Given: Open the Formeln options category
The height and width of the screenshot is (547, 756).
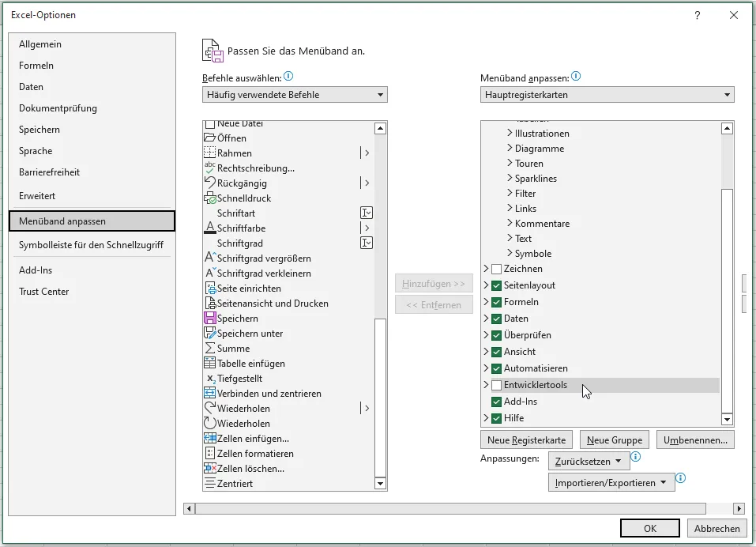Looking at the screenshot, I should pyautogui.click(x=36, y=66).
